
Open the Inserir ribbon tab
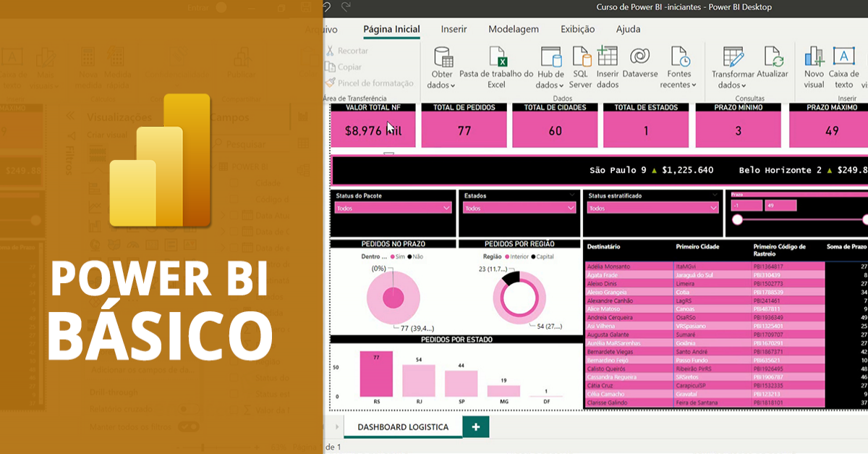pos(454,29)
